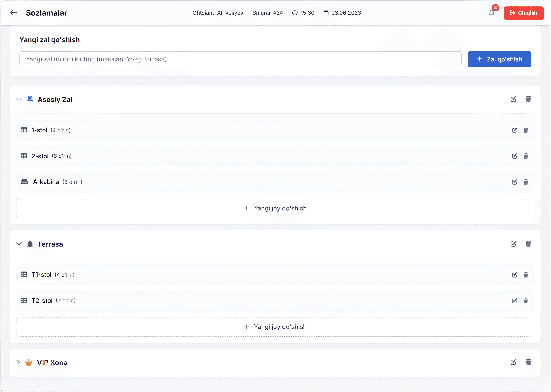
Task: Delete the T1-stol table
Action: pyautogui.click(x=526, y=275)
